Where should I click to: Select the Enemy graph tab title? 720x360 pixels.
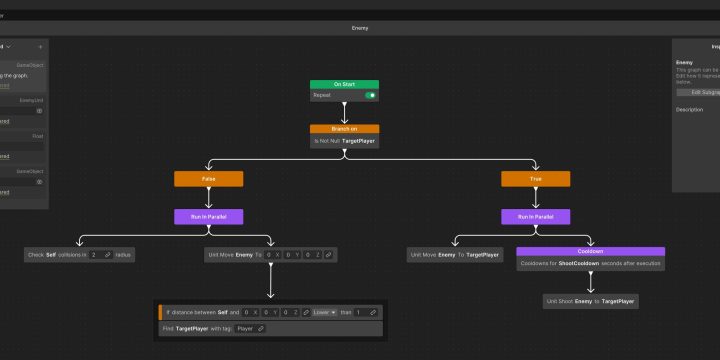(360, 28)
